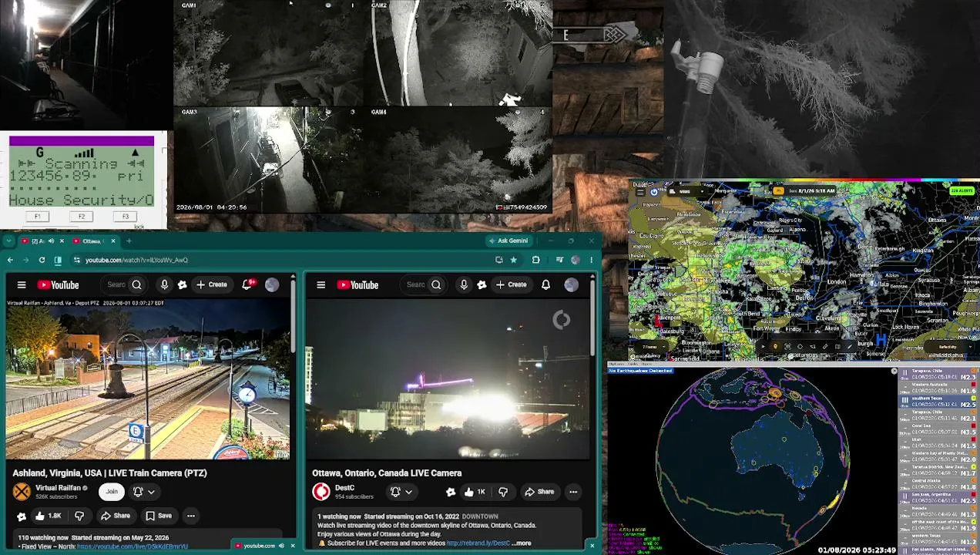Click F3 on scanner display
The width and height of the screenshot is (980, 555).
tap(126, 217)
